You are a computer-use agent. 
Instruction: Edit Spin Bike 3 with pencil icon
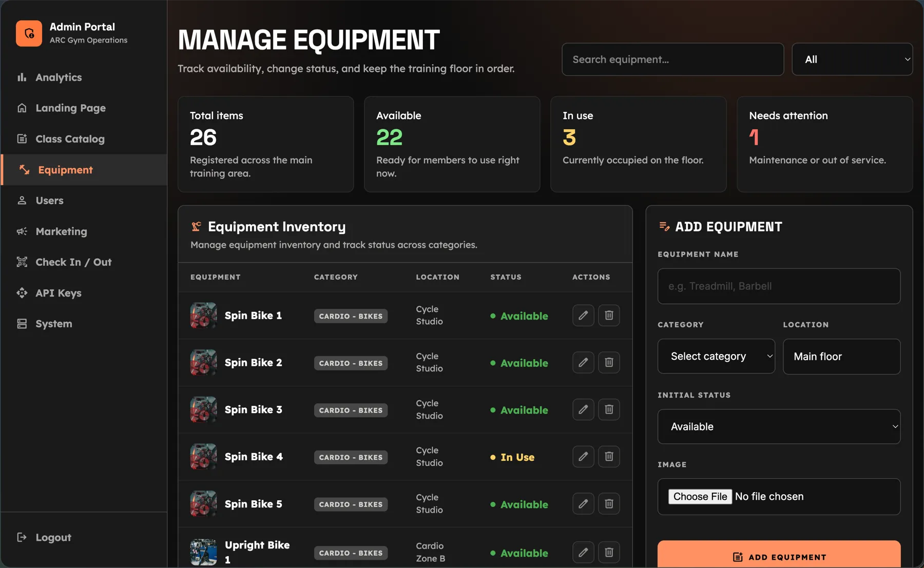[x=583, y=409]
